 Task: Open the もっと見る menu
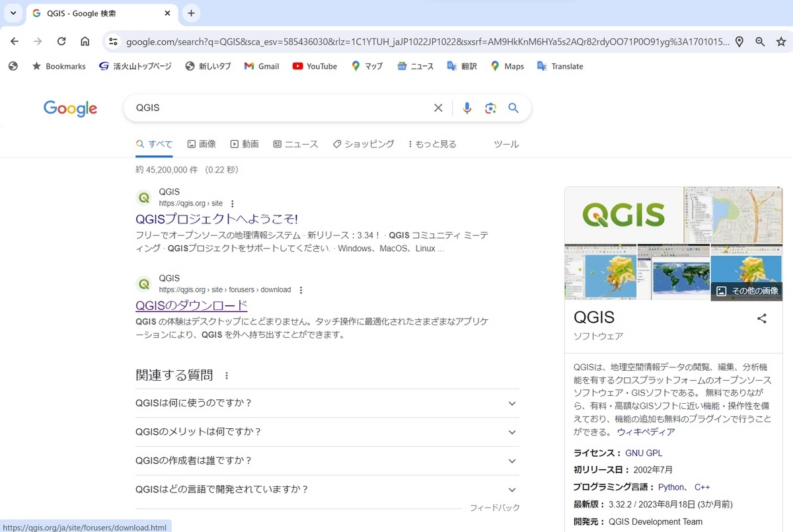(432, 144)
